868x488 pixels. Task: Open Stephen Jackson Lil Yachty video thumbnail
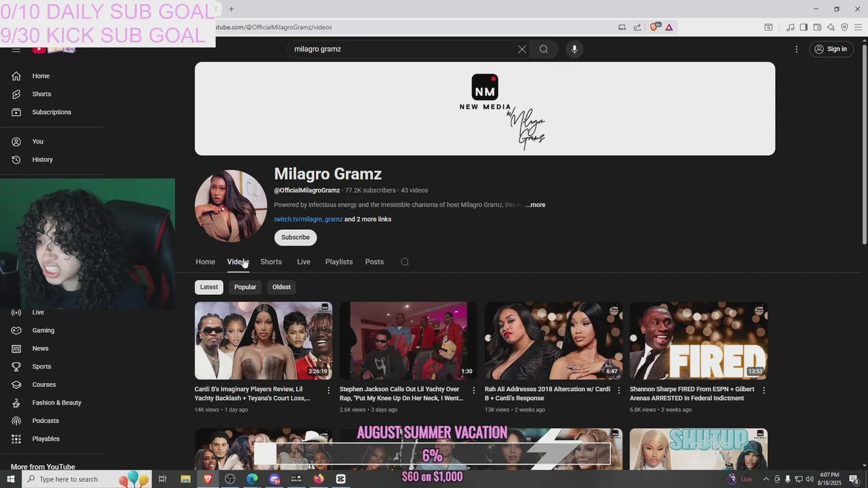pyautogui.click(x=408, y=341)
